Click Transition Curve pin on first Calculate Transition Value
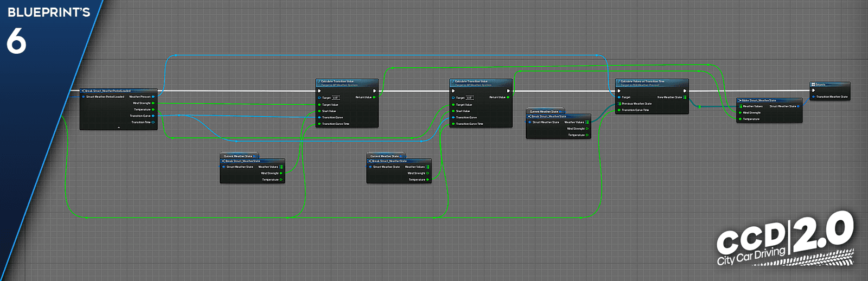 tap(320, 117)
